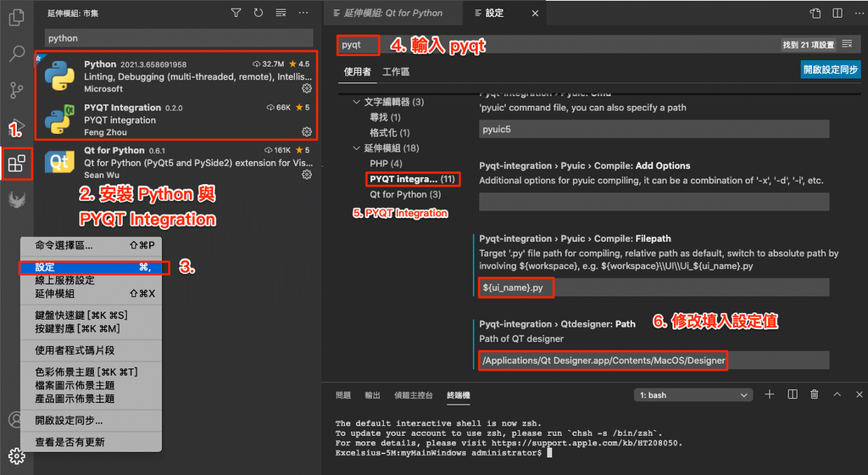Image resolution: width=868 pixels, height=475 pixels.
Task: Switch to the 終端機 panel tab
Action: click(459, 395)
